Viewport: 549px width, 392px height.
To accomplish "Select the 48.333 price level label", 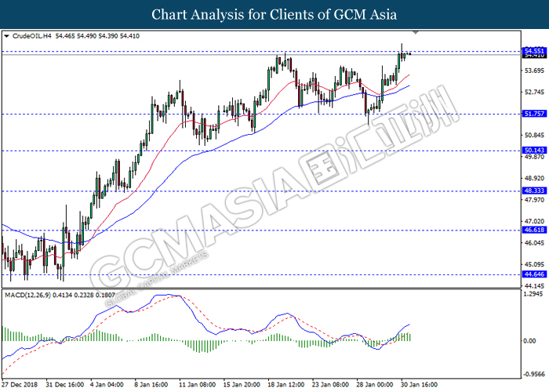I will click(534, 191).
